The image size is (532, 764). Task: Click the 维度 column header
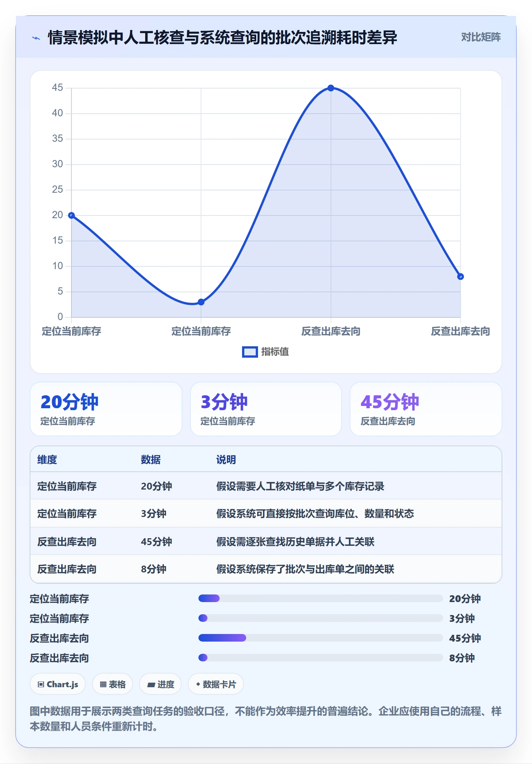click(x=47, y=460)
